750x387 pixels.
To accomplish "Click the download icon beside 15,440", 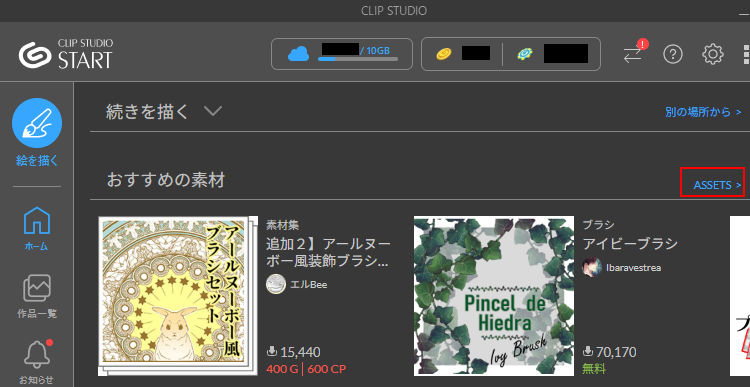I will tap(272, 352).
